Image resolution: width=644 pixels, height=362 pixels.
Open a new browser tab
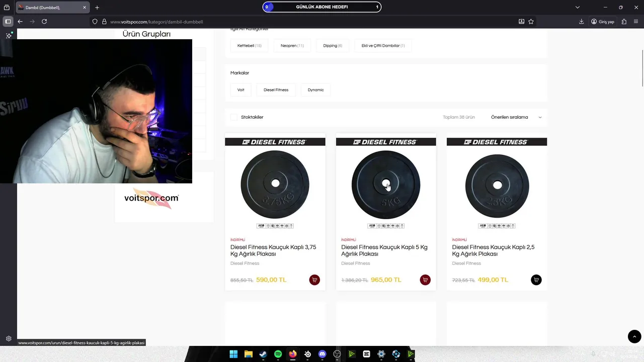pos(97,8)
